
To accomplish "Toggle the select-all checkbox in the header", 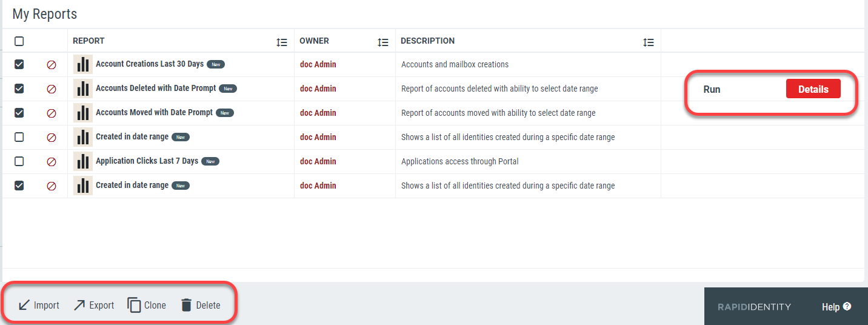I will (x=19, y=41).
